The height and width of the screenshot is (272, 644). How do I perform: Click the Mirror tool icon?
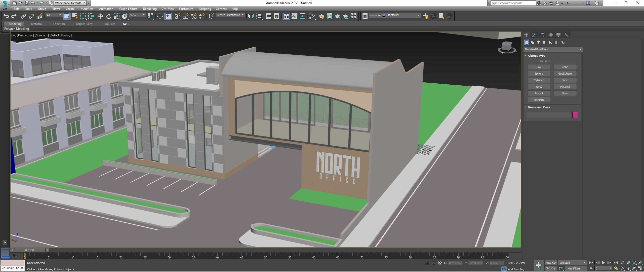click(251, 16)
